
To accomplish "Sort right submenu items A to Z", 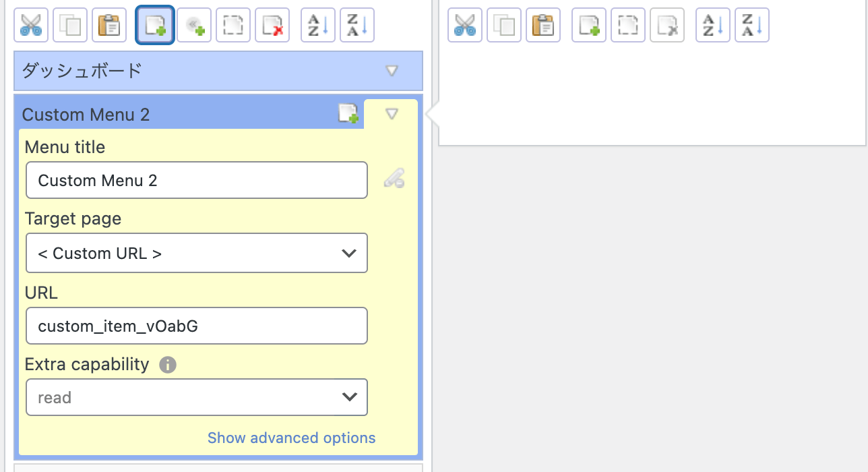I will (713, 26).
